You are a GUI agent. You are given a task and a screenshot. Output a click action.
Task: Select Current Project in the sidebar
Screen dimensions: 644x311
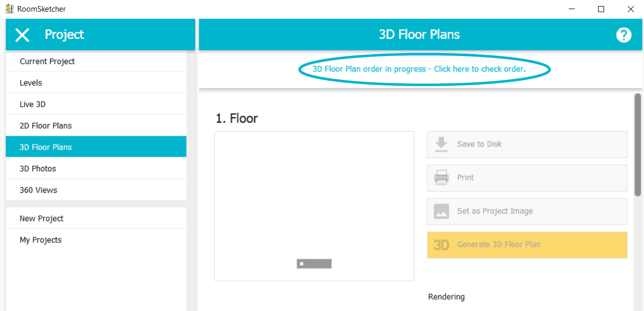point(96,61)
